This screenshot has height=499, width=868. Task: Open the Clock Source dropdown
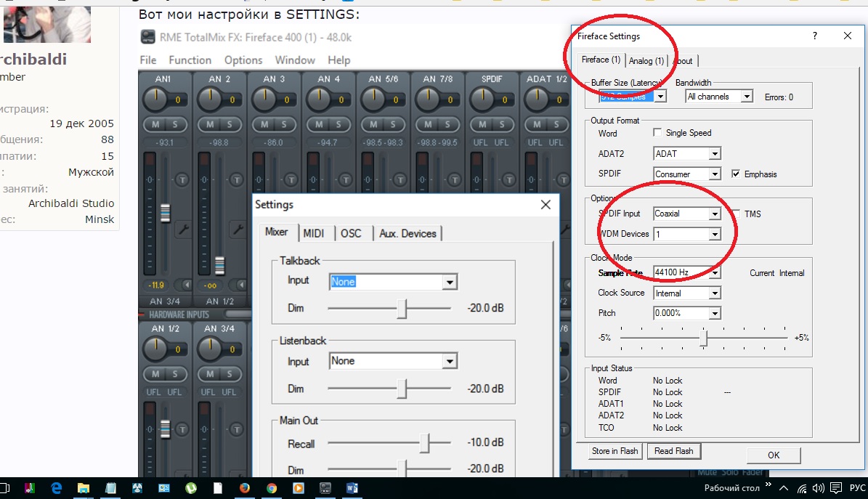(x=687, y=293)
